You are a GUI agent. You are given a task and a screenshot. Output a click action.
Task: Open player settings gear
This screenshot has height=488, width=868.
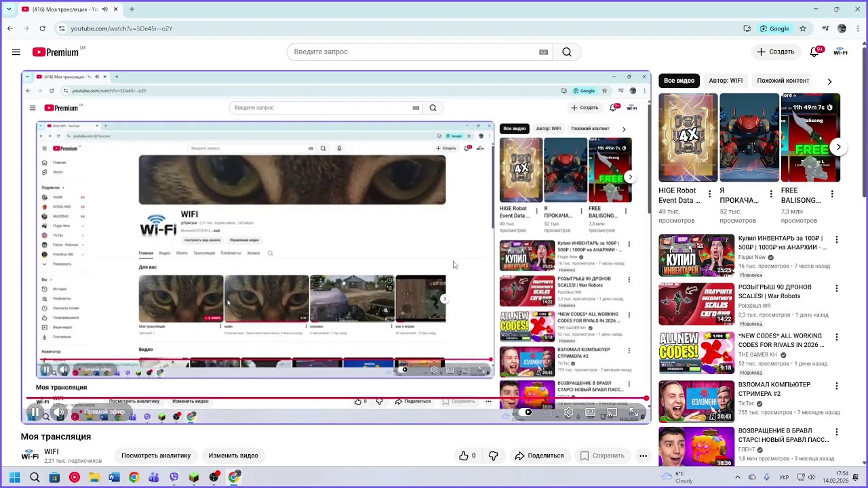[569, 412]
